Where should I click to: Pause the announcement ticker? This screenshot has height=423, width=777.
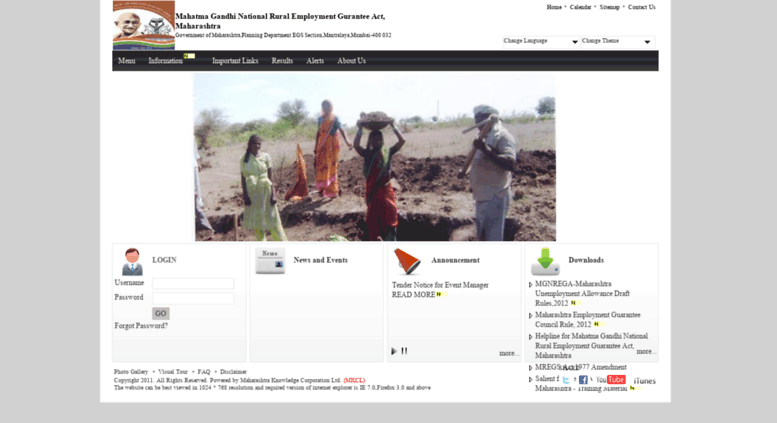coord(404,351)
